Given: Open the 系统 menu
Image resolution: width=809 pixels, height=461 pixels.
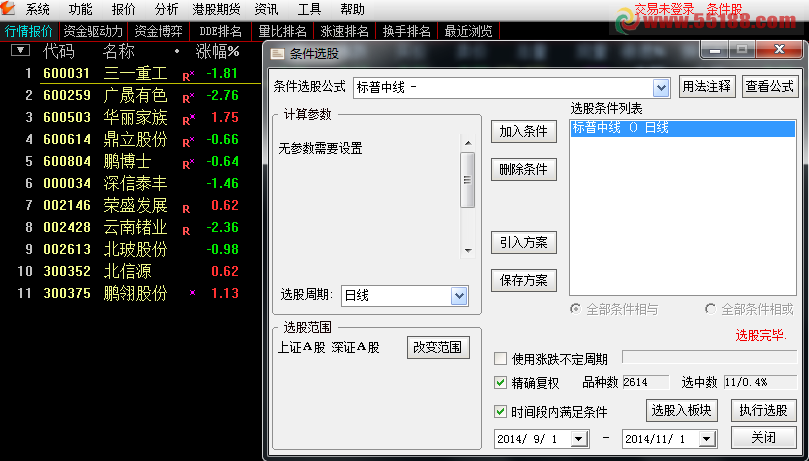Looking at the screenshot, I should tap(37, 9).
